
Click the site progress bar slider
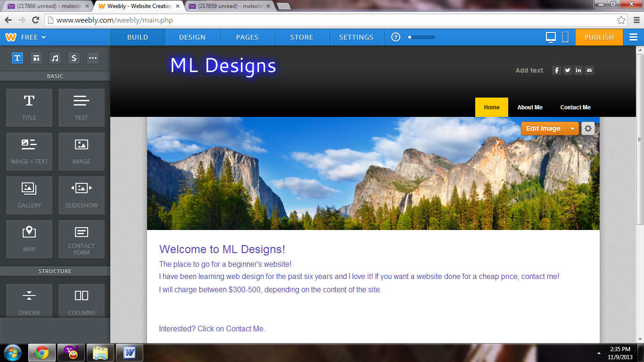(x=421, y=37)
